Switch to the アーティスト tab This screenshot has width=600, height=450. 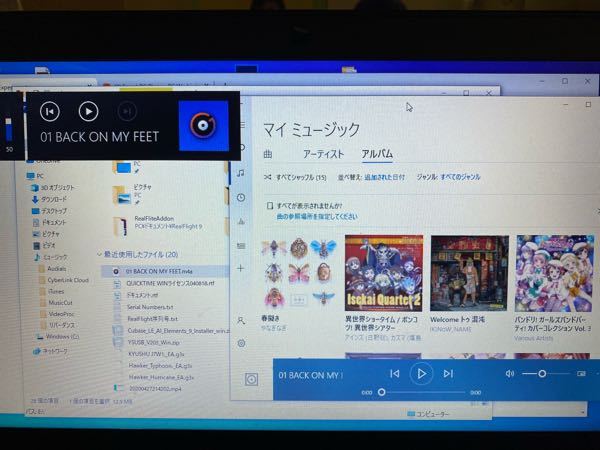[x=323, y=154]
